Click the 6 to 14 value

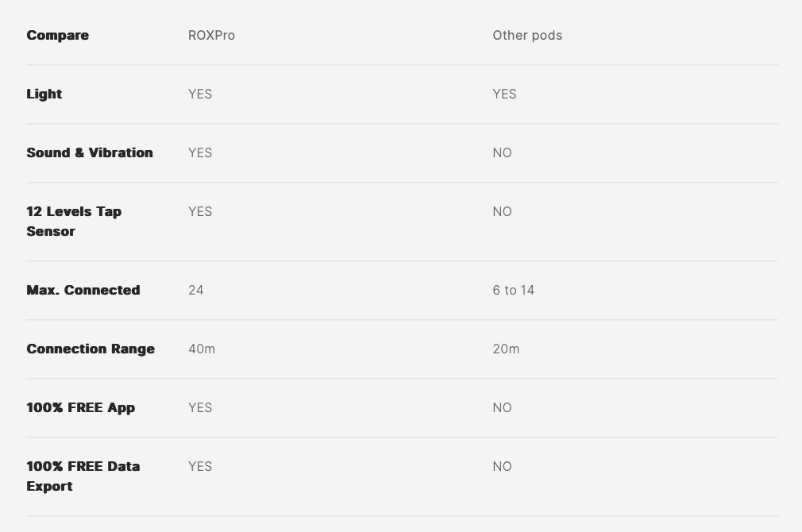click(513, 290)
